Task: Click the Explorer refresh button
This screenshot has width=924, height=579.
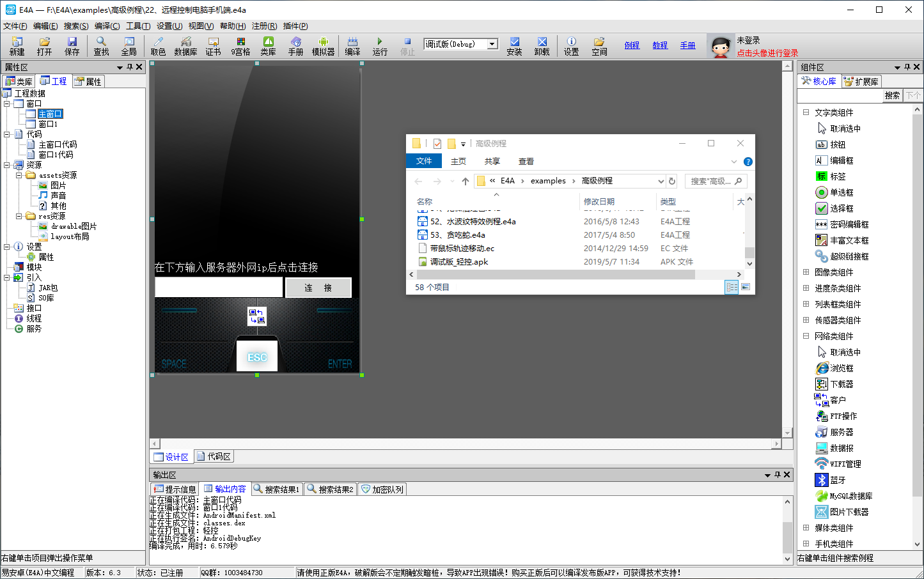Action: tap(671, 181)
